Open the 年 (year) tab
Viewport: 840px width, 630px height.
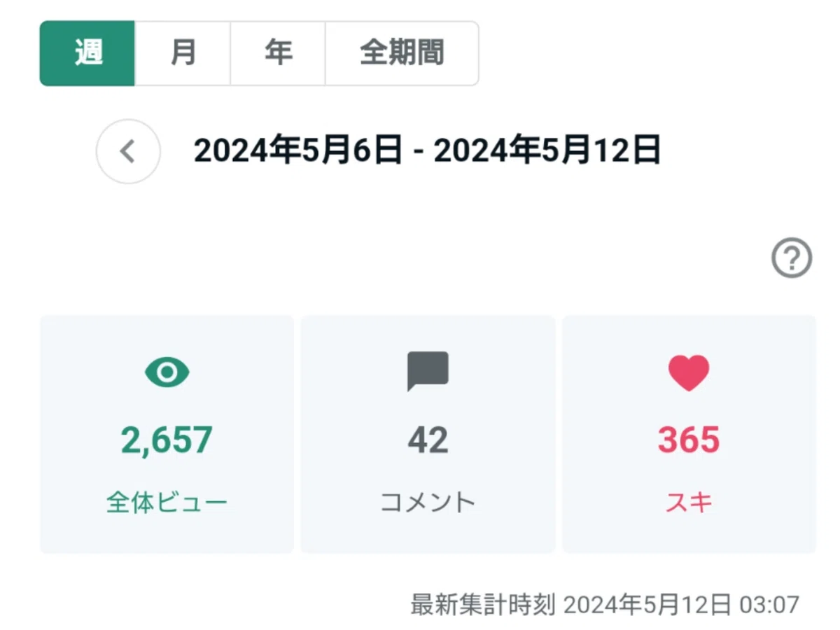pyautogui.click(x=278, y=53)
